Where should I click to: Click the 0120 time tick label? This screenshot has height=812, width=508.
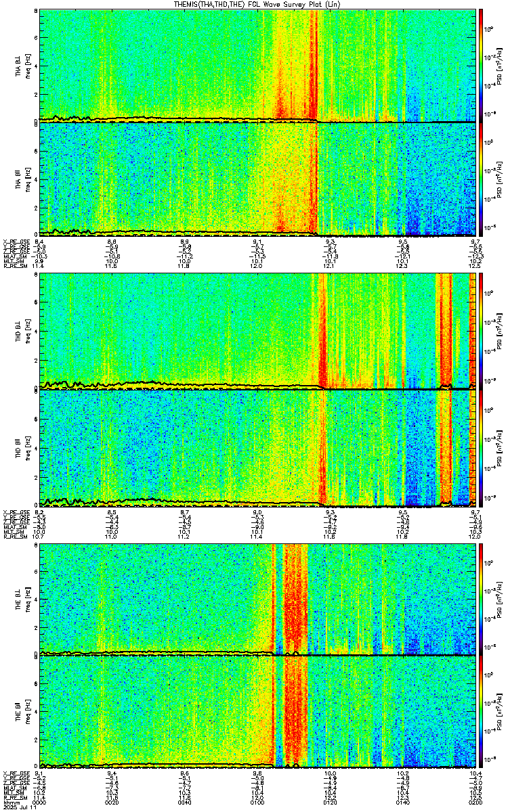coord(329,803)
